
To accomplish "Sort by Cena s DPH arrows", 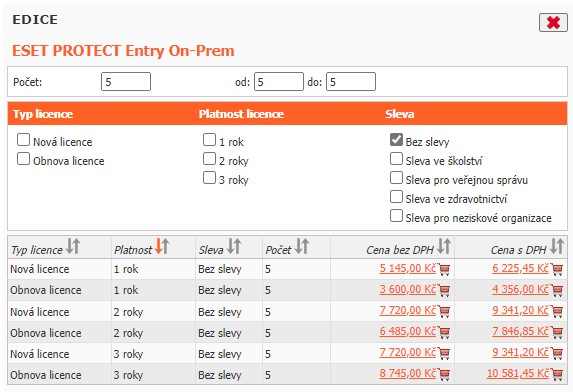I will (557, 246).
